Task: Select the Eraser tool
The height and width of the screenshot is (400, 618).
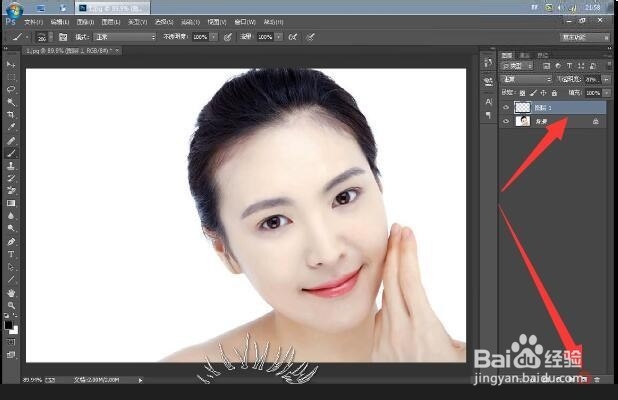Action: pos(11,191)
